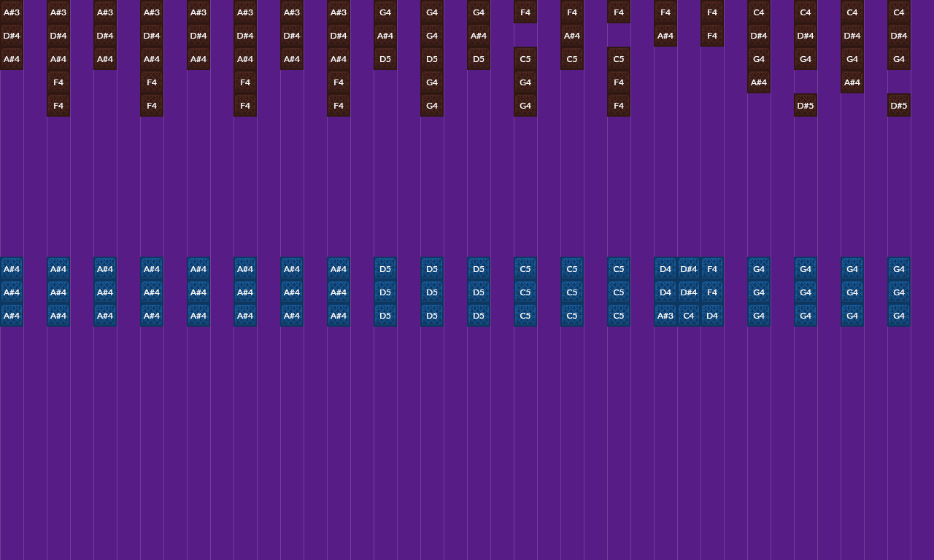The height and width of the screenshot is (560, 934).
Task: Click the lower blue F4 note block
Action: (x=711, y=292)
